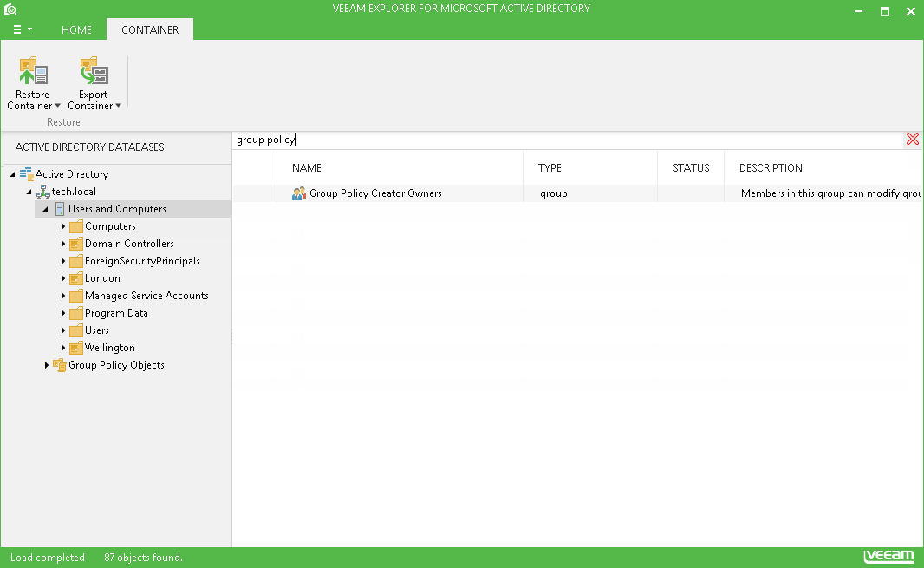Screen dimensions: 924x568
Task: Collapse Users and Computers node
Action: [x=45, y=209]
